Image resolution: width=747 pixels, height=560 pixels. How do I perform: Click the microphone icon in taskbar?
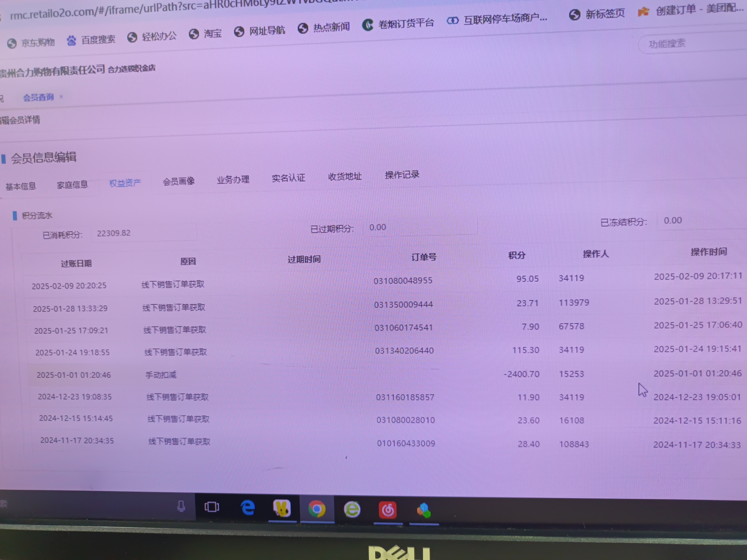tap(181, 506)
